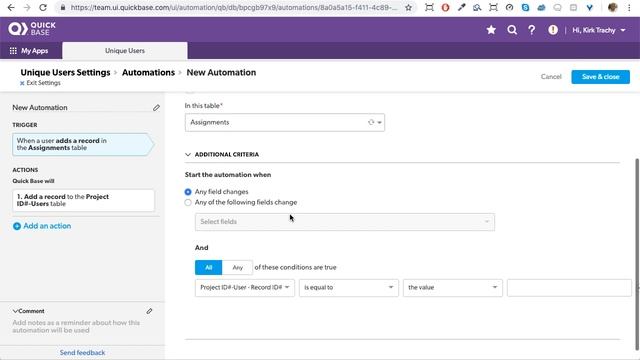Edit the New Automation name pencil icon
The height and width of the screenshot is (360, 640).
pyautogui.click(x=156, y=108)
